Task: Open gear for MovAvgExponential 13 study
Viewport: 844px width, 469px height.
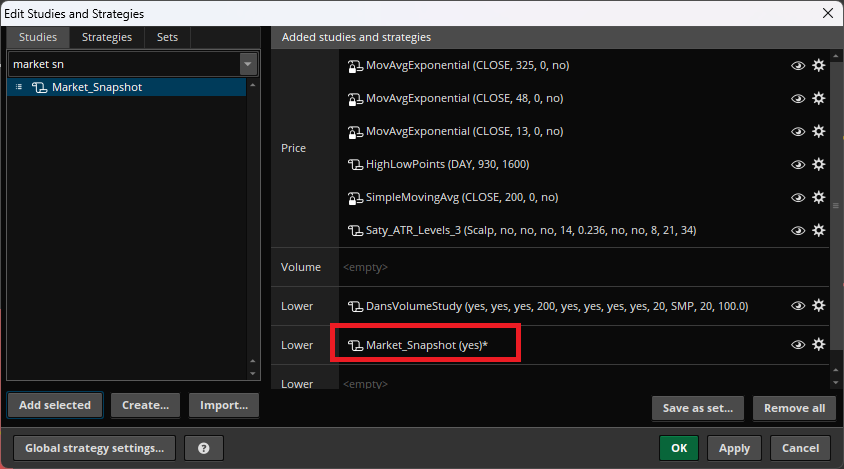Action: click(x=818, y=131)
